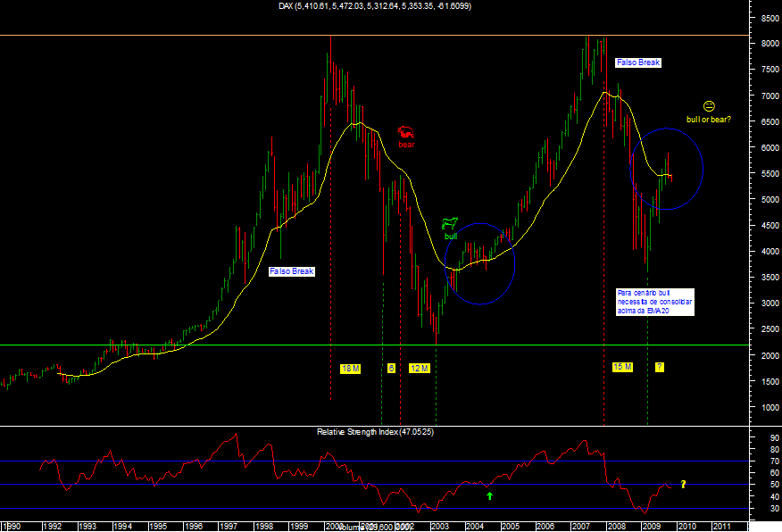This screenshot has width=782, height=532.
Task: Select the '6' duration label
Action: 392,369
